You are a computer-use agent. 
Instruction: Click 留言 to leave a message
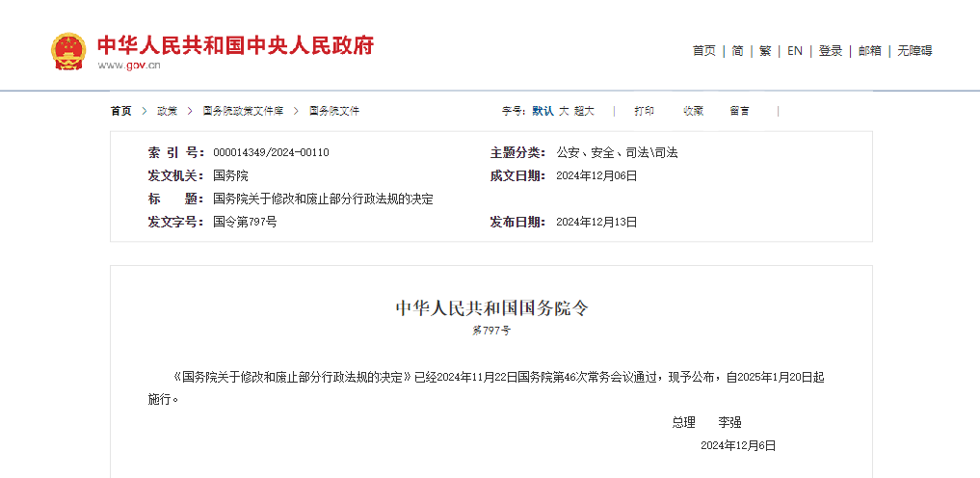tap(739, 111)
